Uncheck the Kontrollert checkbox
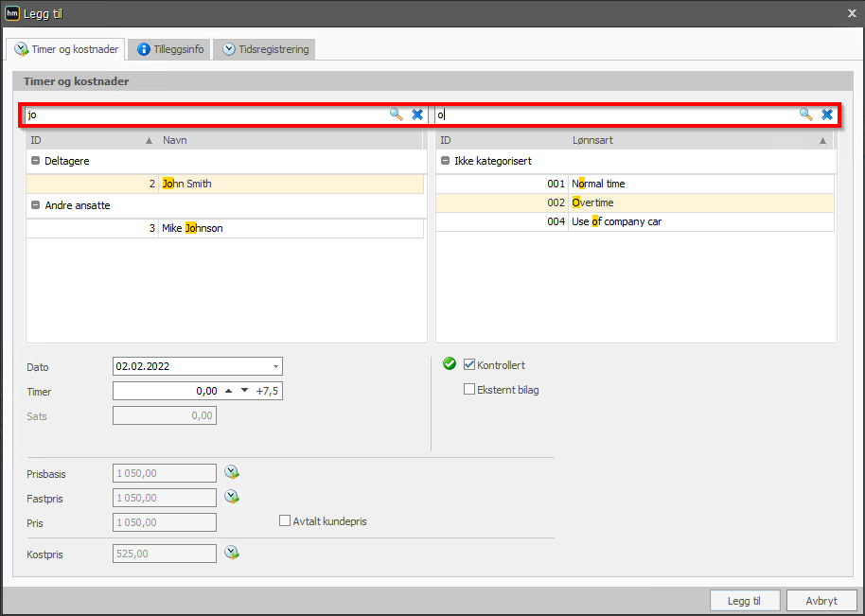This screenshot has height=616, width=865. pyautogui.click(x=469, y=364)
